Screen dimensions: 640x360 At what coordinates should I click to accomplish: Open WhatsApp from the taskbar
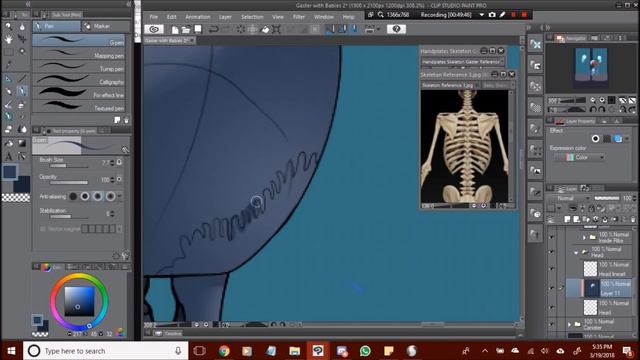pyautogui.click(x=365, y=351)
